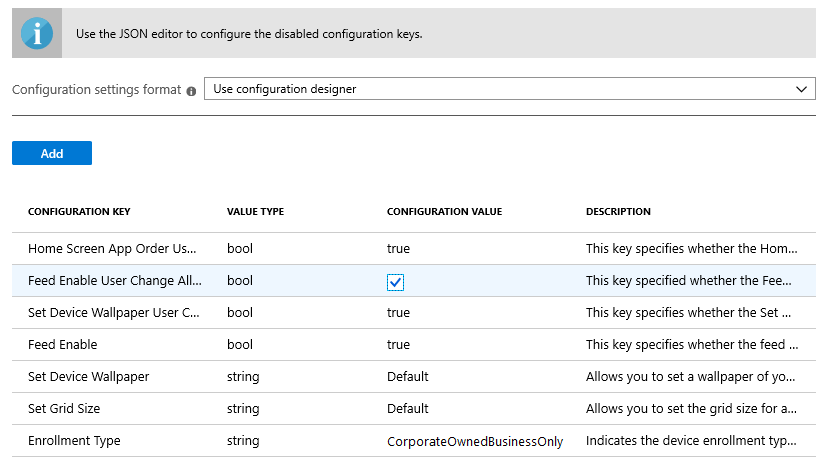Sort by Configuration Key column header
This screenshot has height=472, width=826.
pos(79,212)
